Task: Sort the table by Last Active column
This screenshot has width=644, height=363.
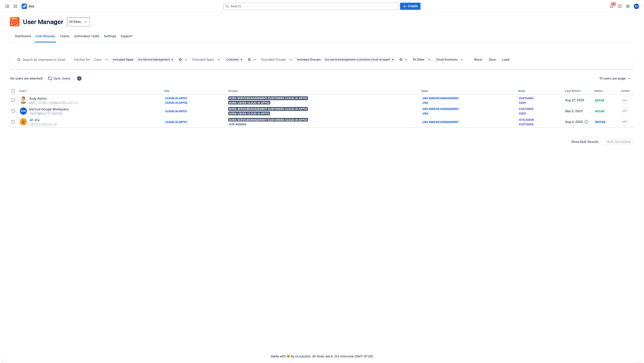Action: (x=573, y=91)
